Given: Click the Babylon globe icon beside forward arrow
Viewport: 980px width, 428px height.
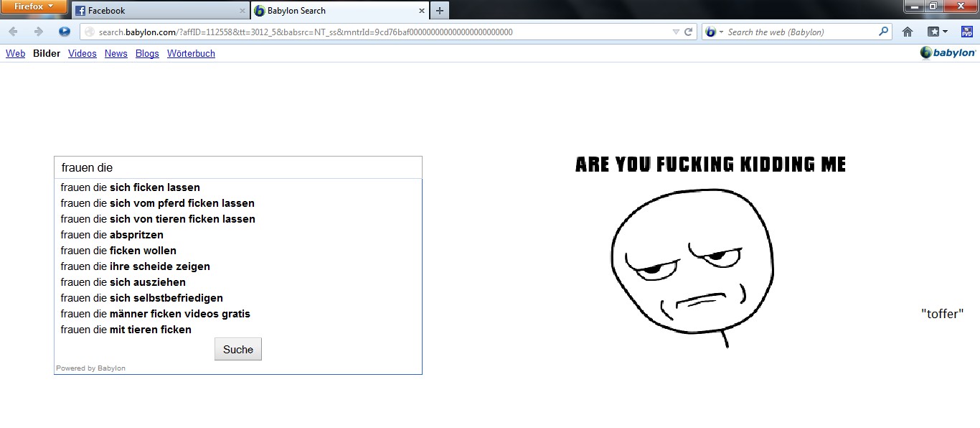Looking at the screenshot, I should coord(65,32).
